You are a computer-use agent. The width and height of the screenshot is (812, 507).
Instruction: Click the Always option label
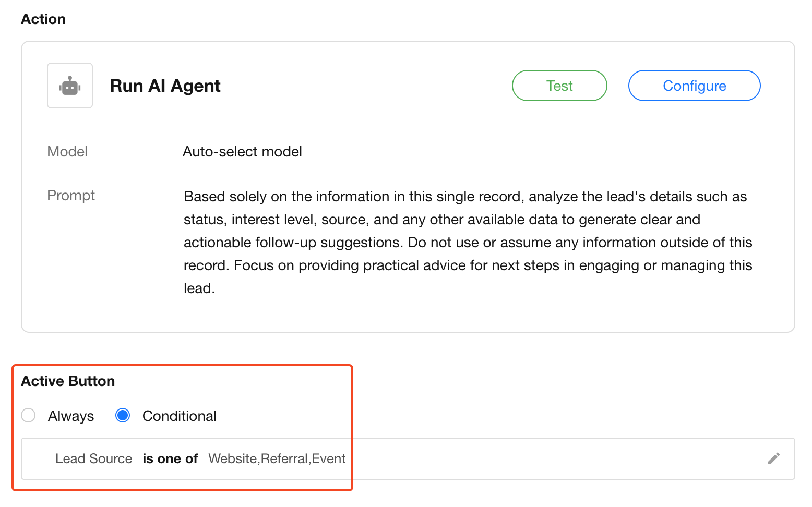[71, 416]
